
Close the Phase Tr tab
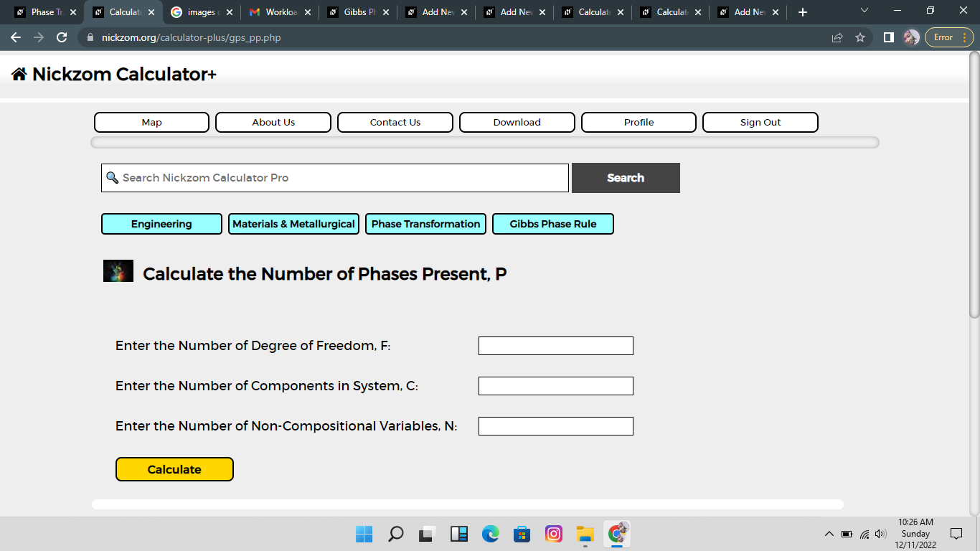click(x=72, y=12)
